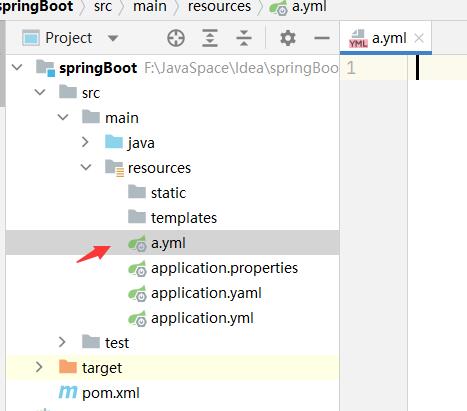Viewport: 467px width, 411px height.
Task: Select the static folder in the tree
Action: click(168, 193)
